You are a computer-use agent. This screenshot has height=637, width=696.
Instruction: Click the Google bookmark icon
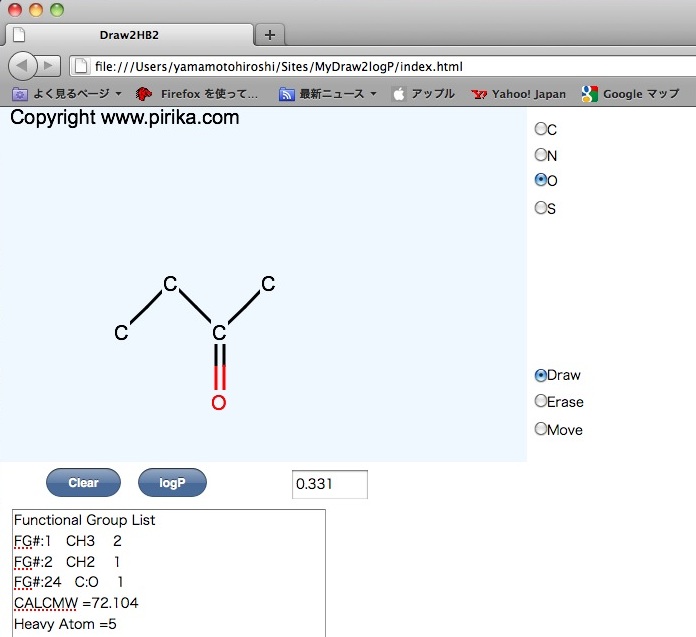pos(589,94)
